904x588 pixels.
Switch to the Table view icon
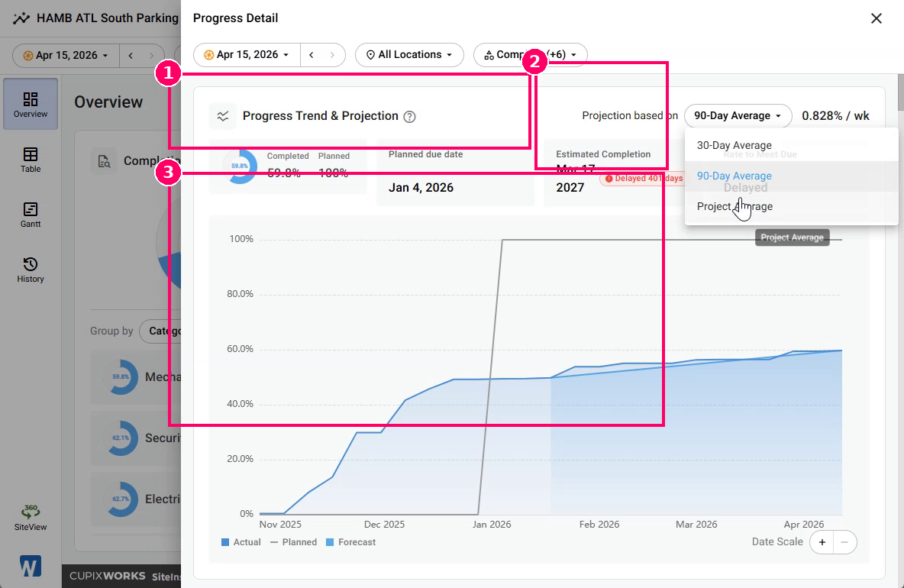[x=31, y=160]
